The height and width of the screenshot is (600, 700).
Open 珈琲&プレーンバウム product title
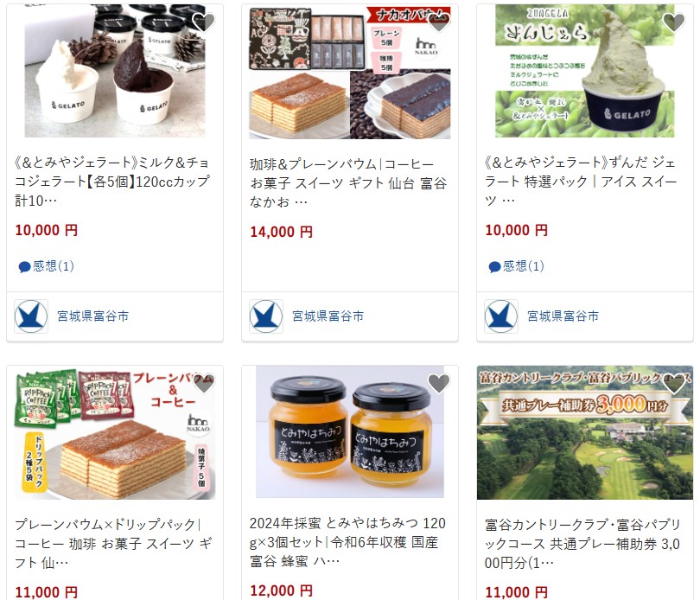(348, 183)
